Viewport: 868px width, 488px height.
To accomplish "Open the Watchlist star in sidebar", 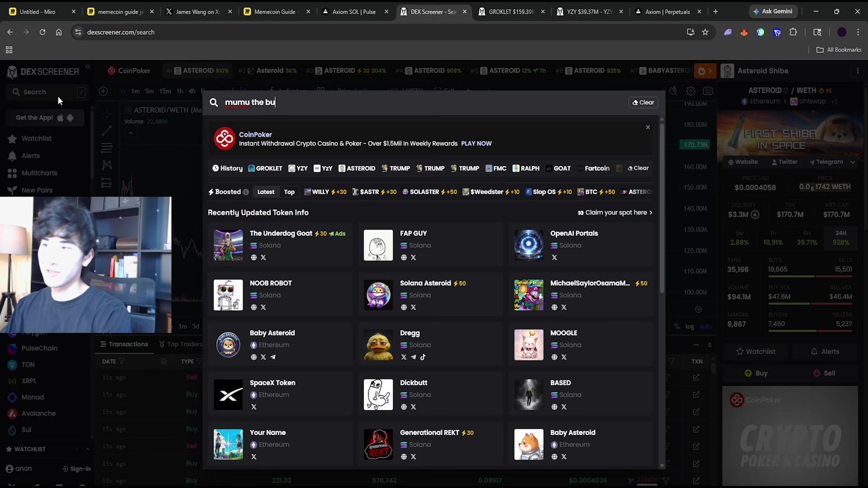I will pos(12,139).
